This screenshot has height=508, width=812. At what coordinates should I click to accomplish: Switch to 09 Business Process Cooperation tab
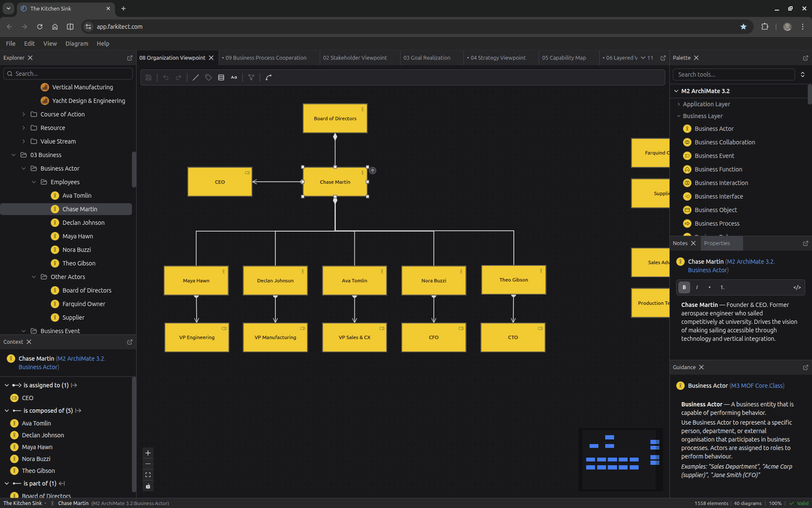(266, 58)
